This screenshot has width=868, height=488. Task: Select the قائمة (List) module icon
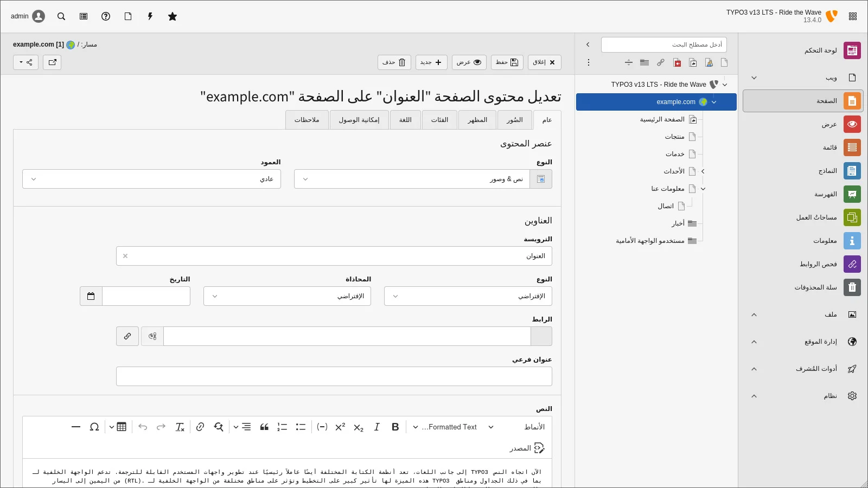tap(852, 147)
